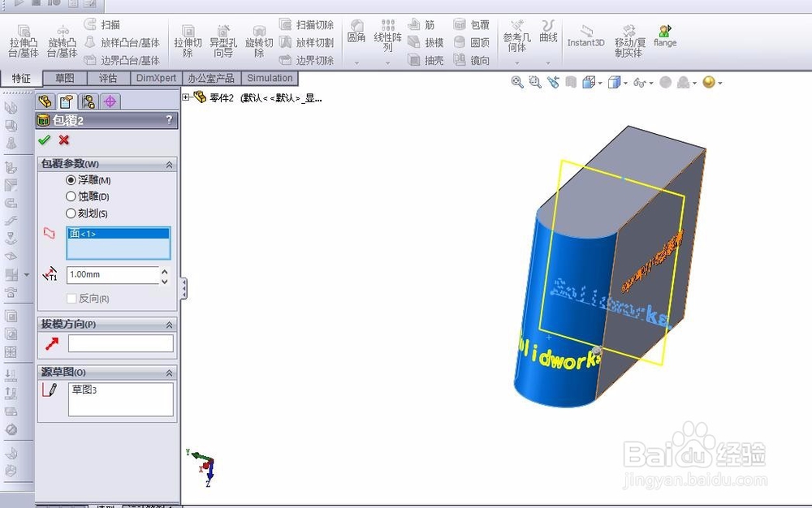The width and height of the screenshot is (812, 508).
Task: Switch to the 评估 evaluate tab
Action: click(108, 78)
